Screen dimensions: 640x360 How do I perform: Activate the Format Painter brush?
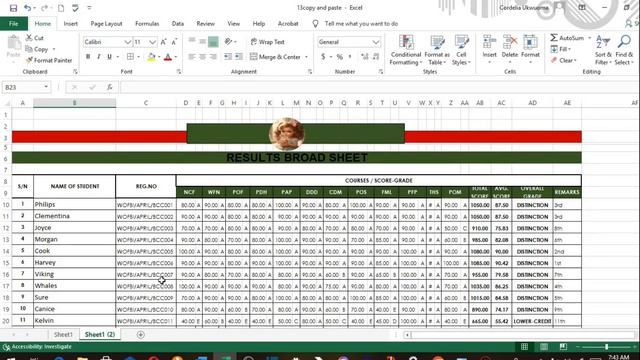tap(49, 60)
